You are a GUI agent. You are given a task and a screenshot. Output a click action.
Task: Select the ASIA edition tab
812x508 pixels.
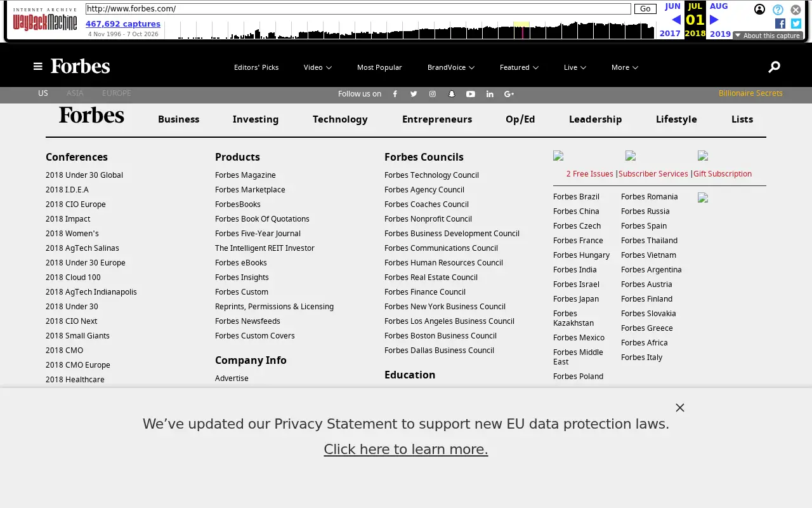click(75, 93)
